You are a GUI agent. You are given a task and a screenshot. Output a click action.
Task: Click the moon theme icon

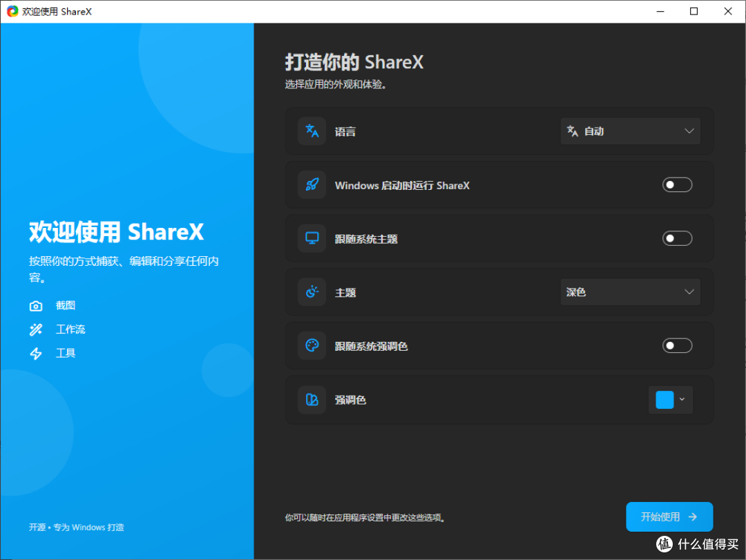(312, 291)
